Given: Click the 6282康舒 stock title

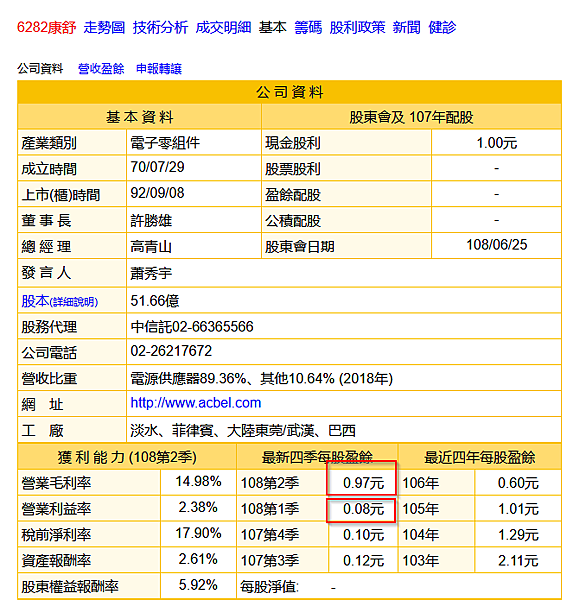Looking at the screenshot, I should (46, 28).
